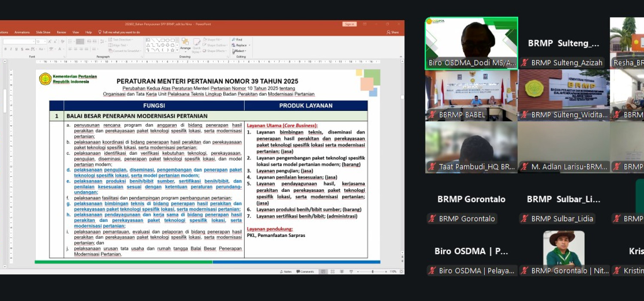Image resolution: width=644 pixels, height=301 pixels.
Task: Toggle Normal view button in status bar
Action: point(323,272)
